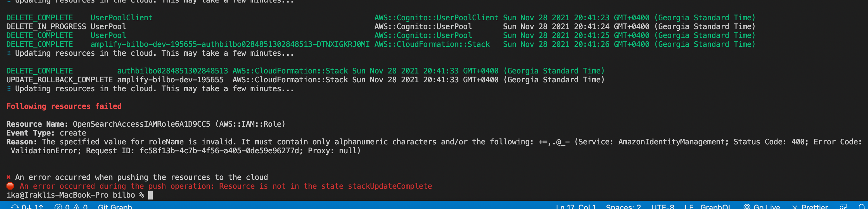Click the Ln 17, Col 1 position indicator
868x209 pixels.
click(x=576, y=206)
